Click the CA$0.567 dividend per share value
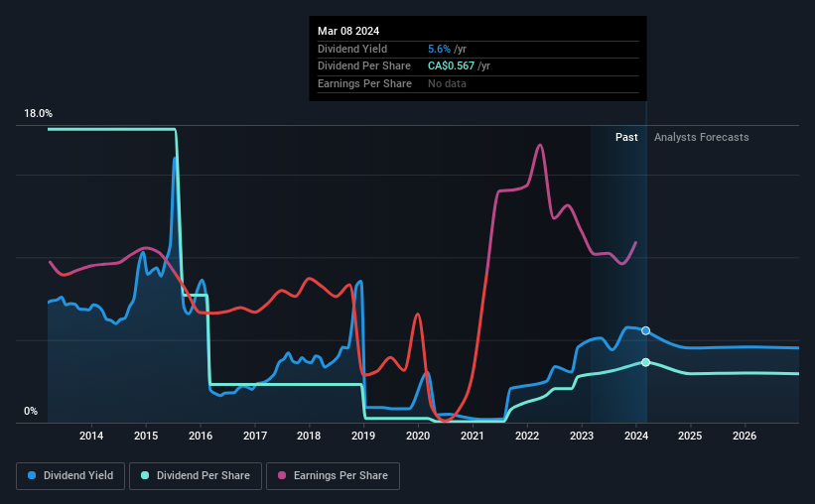The width and height of the screenshot is (815, 504). 451,66
